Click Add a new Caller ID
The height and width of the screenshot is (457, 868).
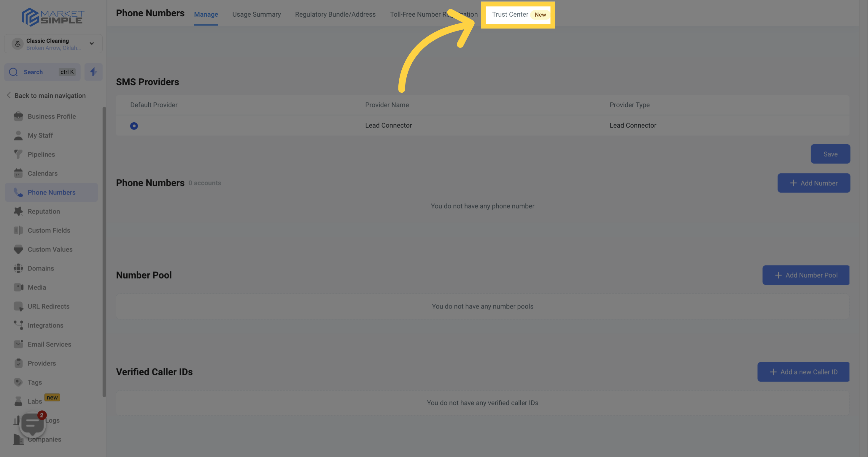coord(803,372)
